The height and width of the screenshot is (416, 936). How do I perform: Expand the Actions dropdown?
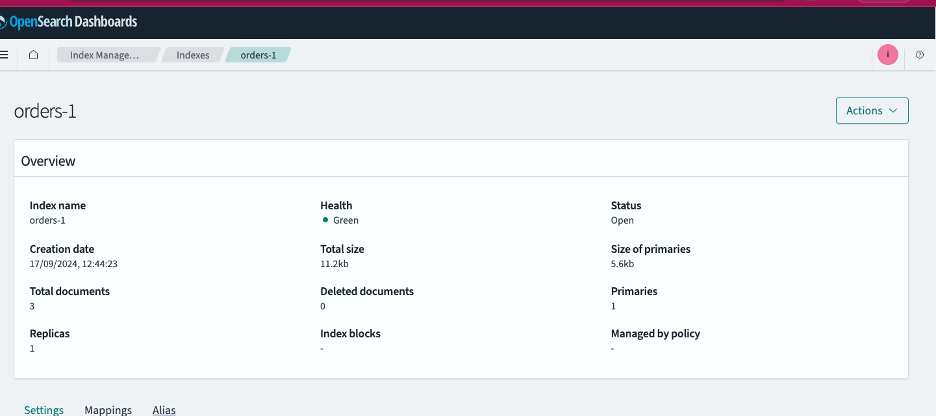click(x=871, y=111)
